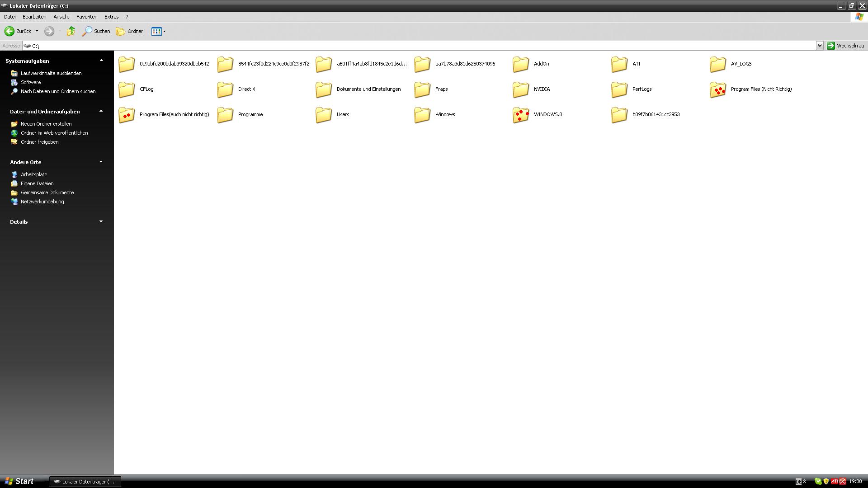Screen dimensions: 868x488
Task: Select the Program Files (Nicht Richtig) folder
Action: pyautogui.click(x=718, y=89)
